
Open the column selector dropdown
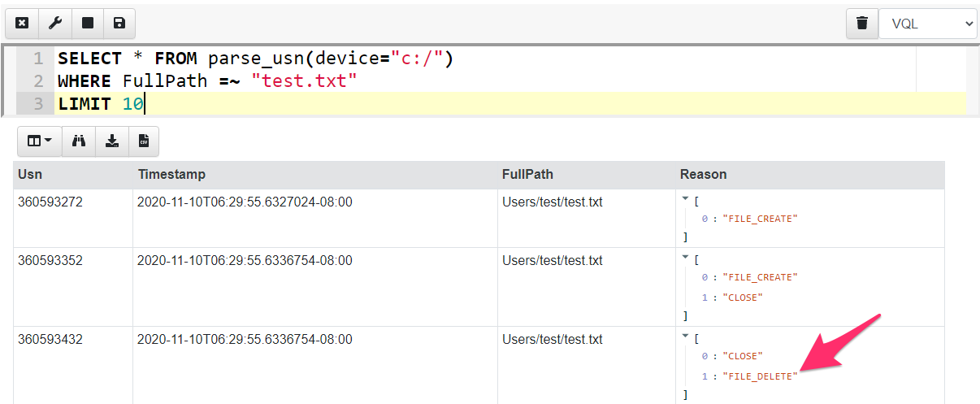pos(39,141)
